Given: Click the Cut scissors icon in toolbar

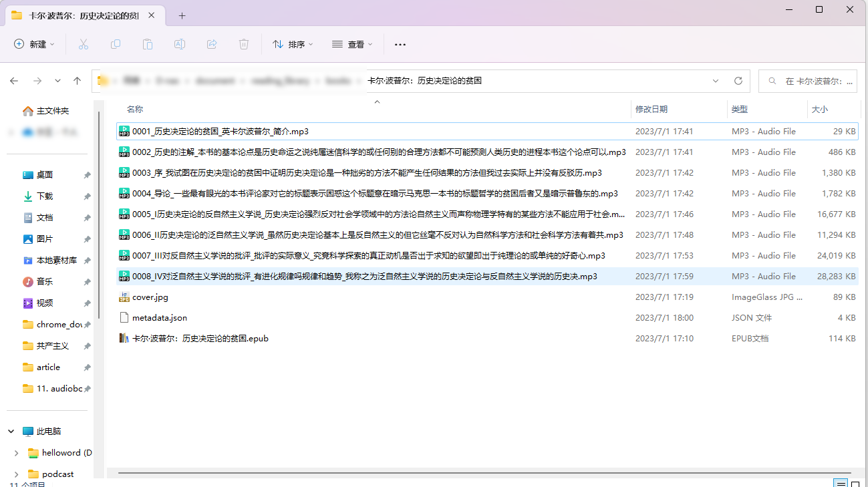Looking at the screenshot, I should click(x=84, y=44).
